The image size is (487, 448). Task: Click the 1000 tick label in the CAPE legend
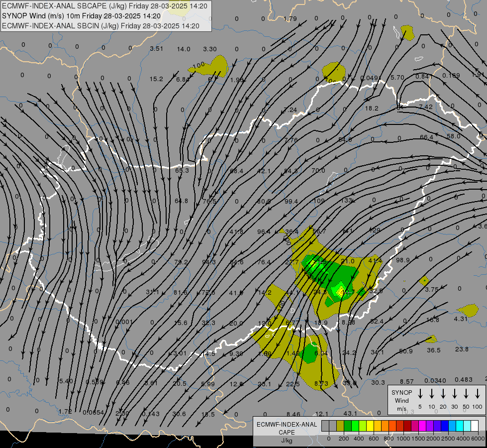click(x=403, y=439)
